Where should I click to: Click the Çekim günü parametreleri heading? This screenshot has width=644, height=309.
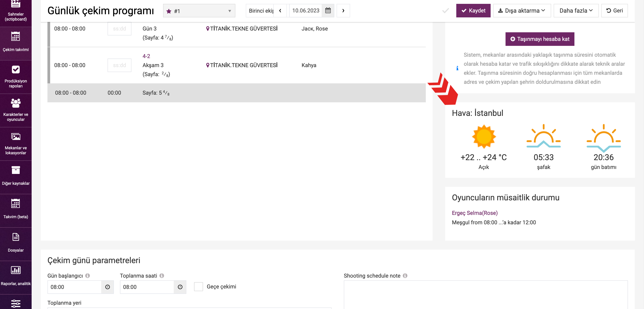pos(94,260)
